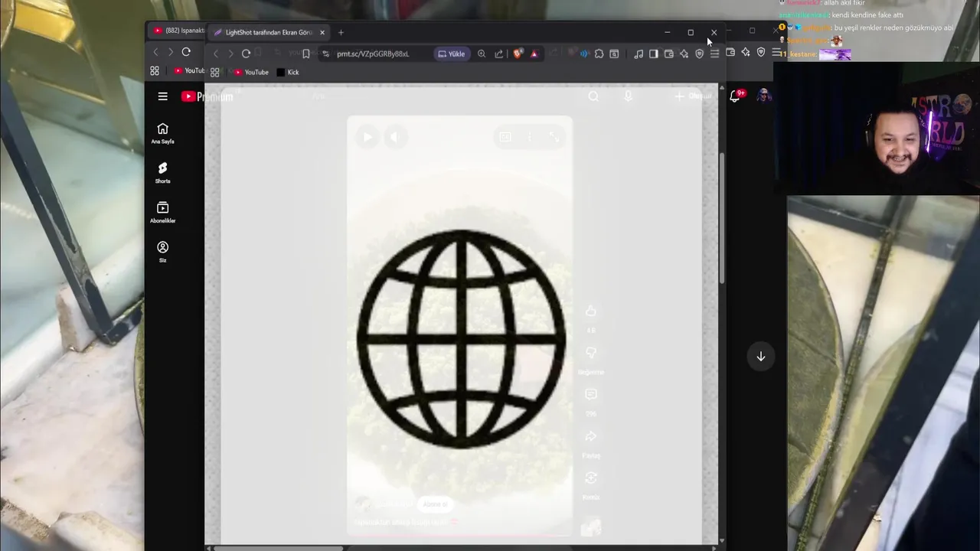
Task: Open a new tab in front window
Action: click(341, 32)
